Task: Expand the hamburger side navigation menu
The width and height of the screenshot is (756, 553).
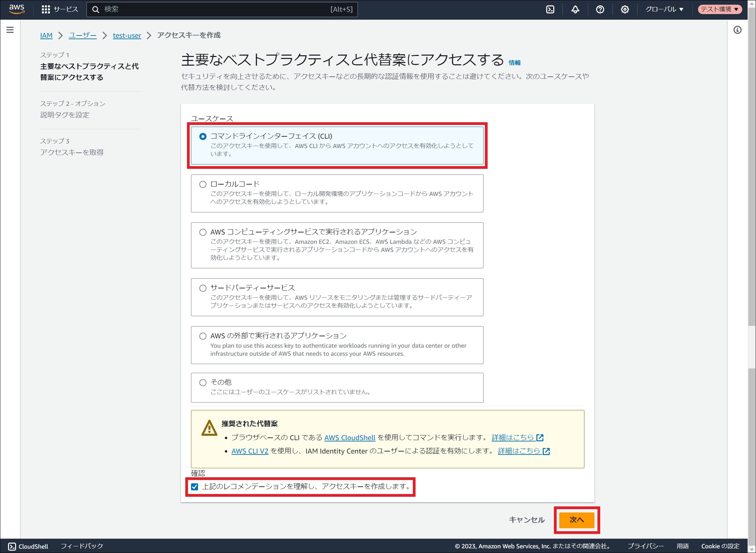Action: [10, 30]
